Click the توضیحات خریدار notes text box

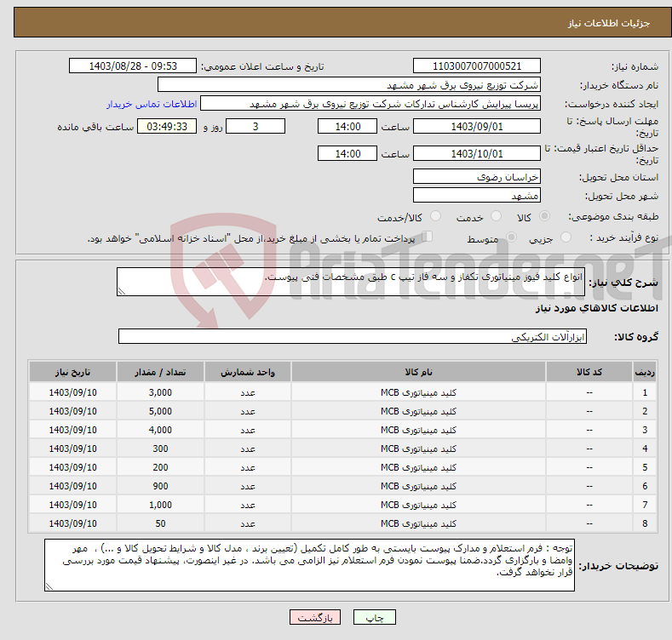pyautogui.click(x=309, y=565)
